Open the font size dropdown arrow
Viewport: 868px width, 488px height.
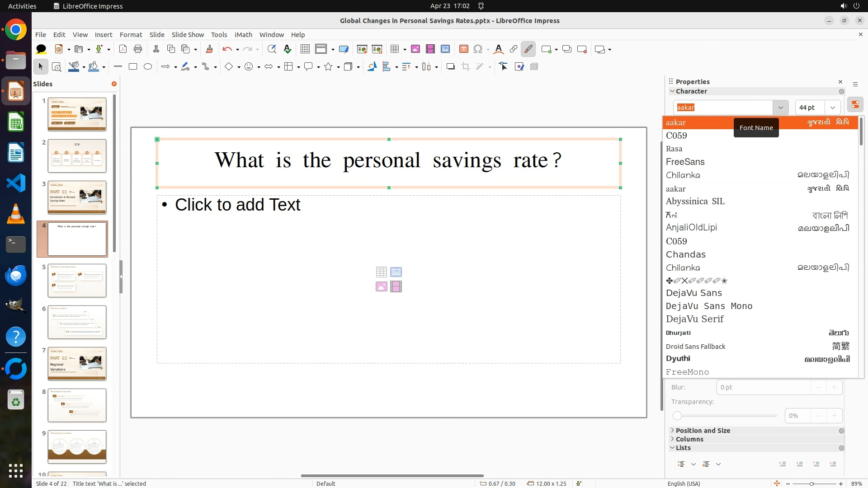[833, 108]
